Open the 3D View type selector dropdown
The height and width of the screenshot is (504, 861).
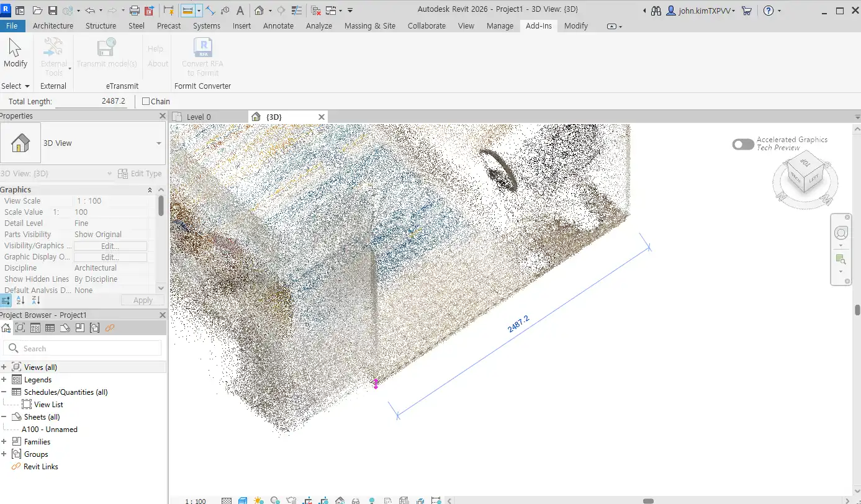159,143
